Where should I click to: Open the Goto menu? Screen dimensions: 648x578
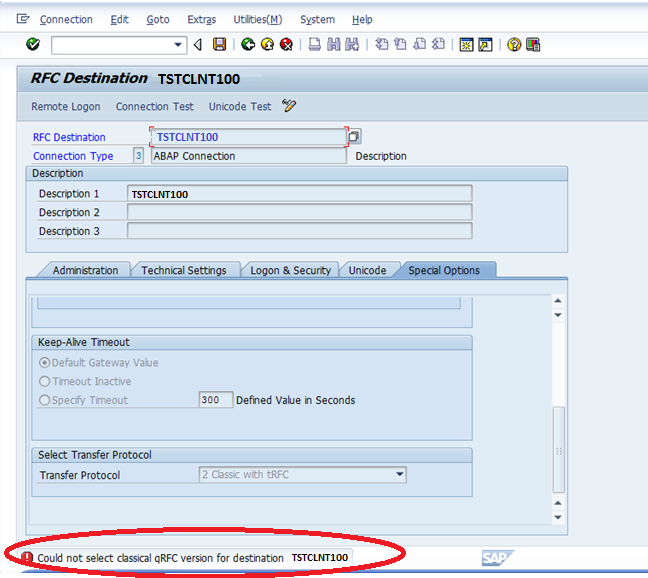click(x=158, y=19)
